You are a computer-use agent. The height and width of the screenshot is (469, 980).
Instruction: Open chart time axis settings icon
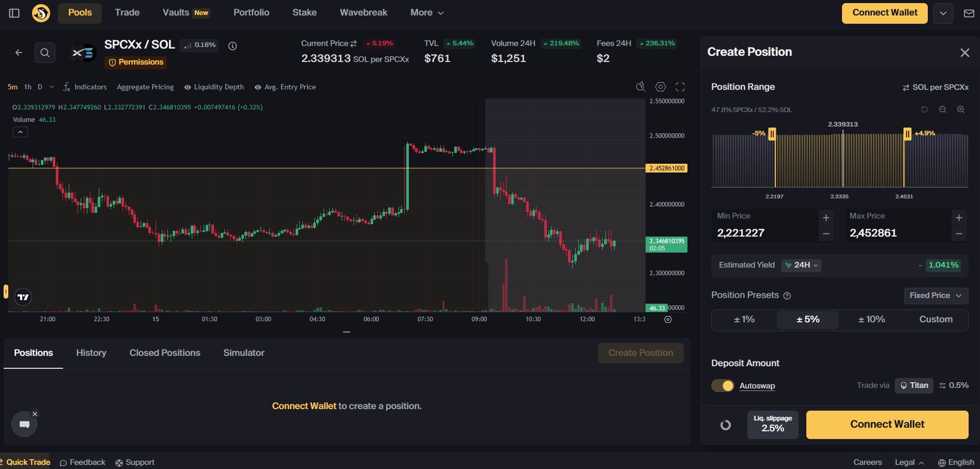point(668,319)
